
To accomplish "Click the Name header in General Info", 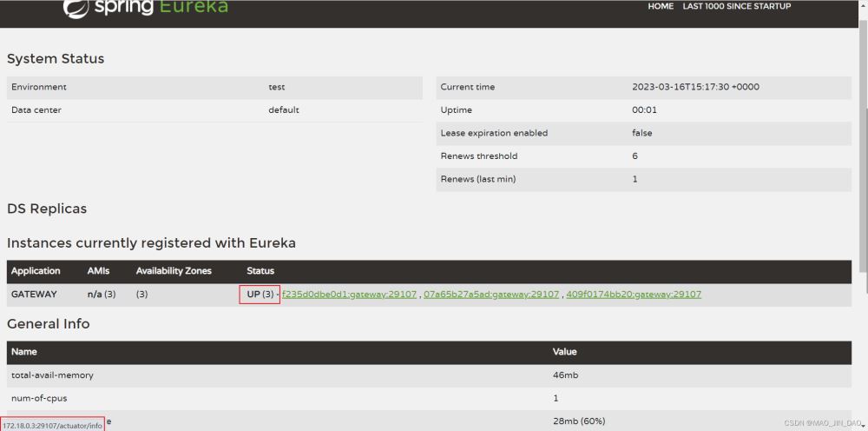I will (x=23, y=351).
